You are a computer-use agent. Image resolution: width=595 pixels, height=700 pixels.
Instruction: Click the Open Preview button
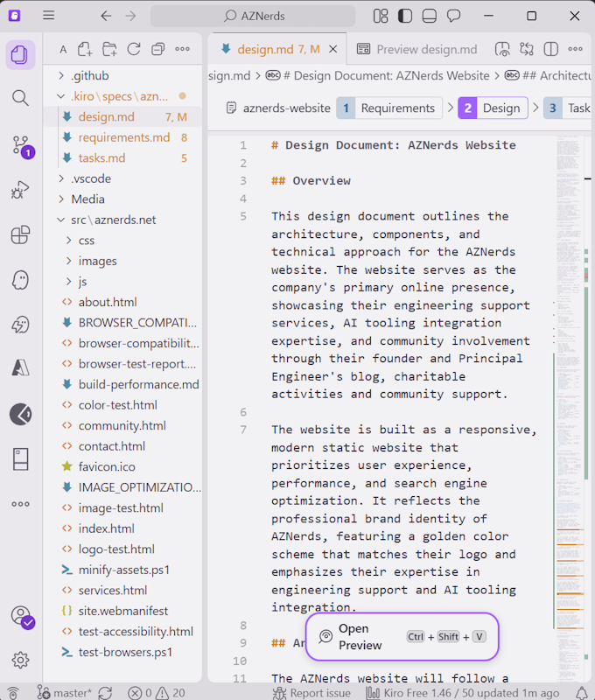[x=402, y=637]
